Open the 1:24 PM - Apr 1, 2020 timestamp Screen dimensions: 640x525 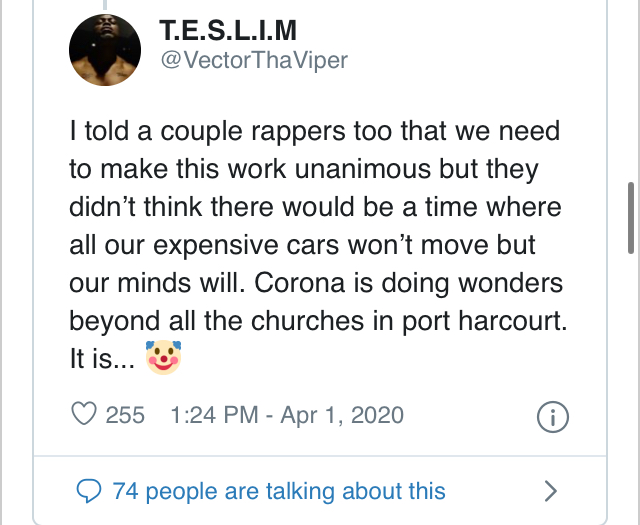[287, 414]
